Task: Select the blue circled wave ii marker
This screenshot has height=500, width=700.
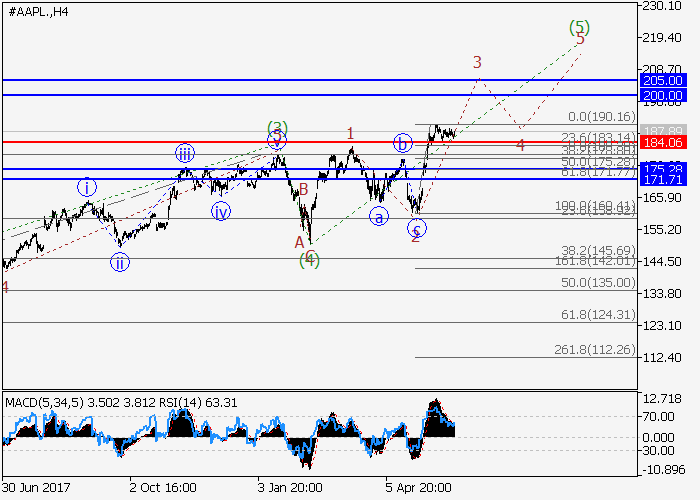Action: (120, 263)
